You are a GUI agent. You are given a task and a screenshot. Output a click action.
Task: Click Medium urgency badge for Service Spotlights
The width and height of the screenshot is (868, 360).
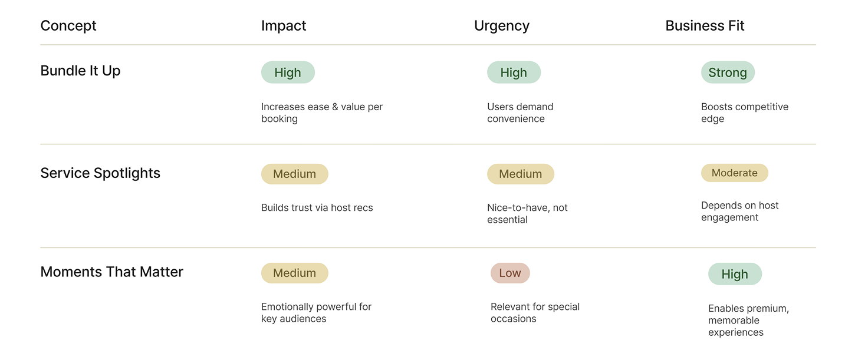pyautogui.click(x=520, y=174)
